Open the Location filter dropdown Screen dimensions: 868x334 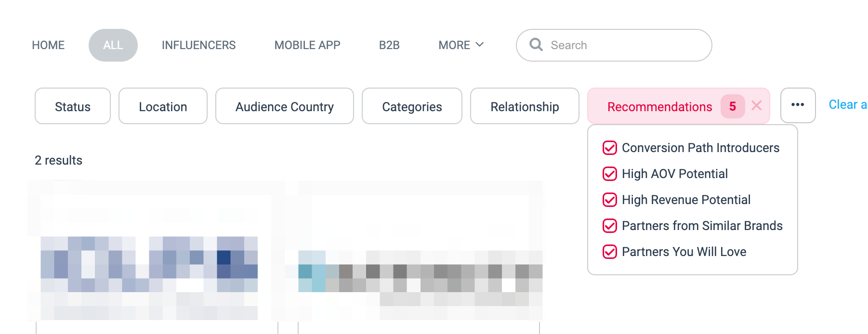pyautogui.click(x=163, y=106)
